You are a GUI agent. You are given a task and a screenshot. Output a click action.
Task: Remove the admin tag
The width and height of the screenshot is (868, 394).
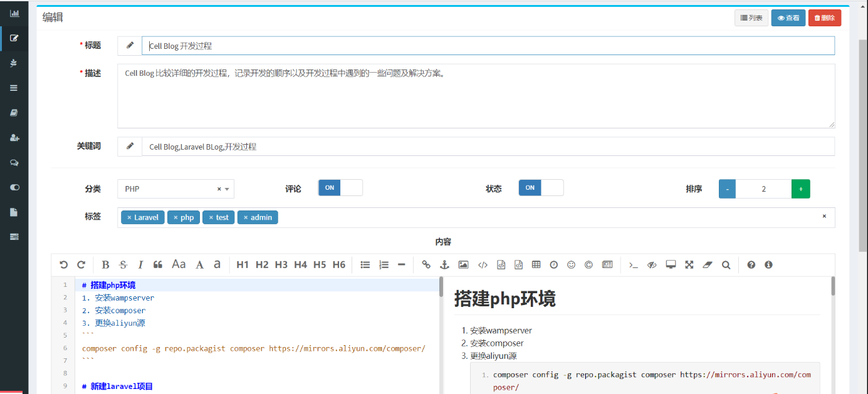tap(246, 217)
